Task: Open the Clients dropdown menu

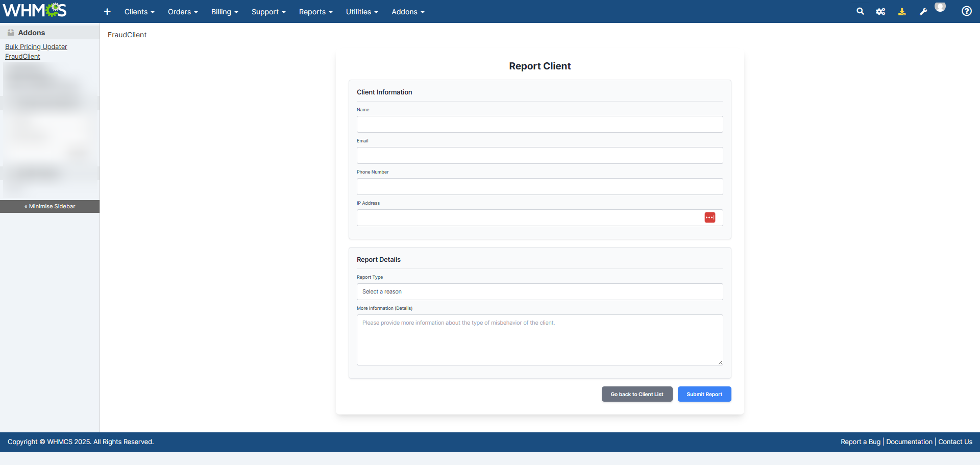Action: pyautogui.click(x=139, y=12)
